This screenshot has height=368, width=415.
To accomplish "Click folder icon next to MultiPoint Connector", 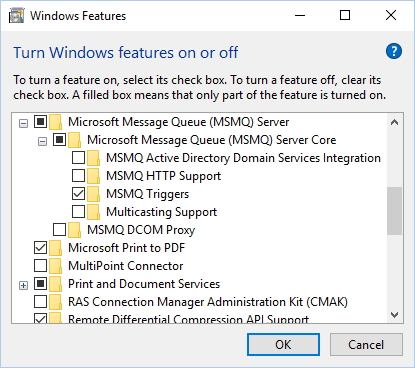I will tap(55, 266).
